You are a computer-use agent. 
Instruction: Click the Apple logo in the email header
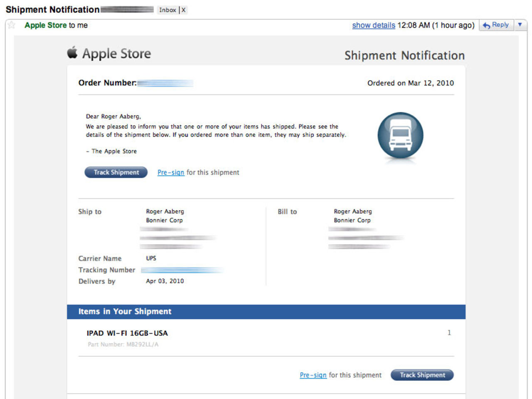point(72,53)
